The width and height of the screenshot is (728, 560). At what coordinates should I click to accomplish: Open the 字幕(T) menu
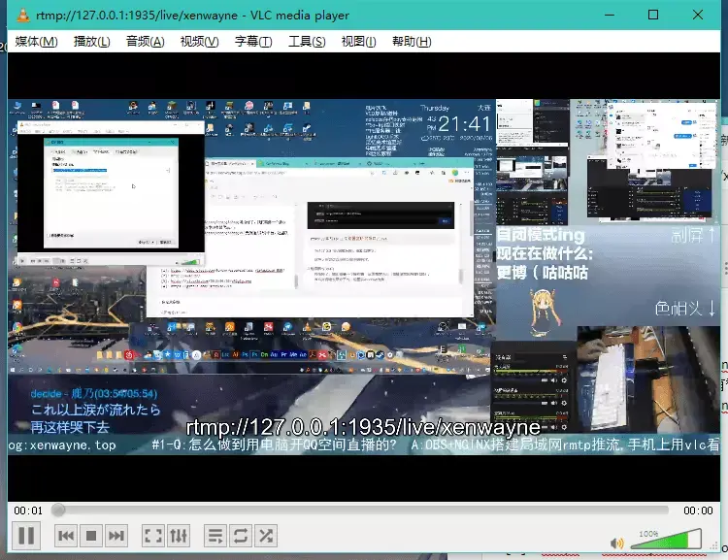pyautogui.click(x=253, y=42)
